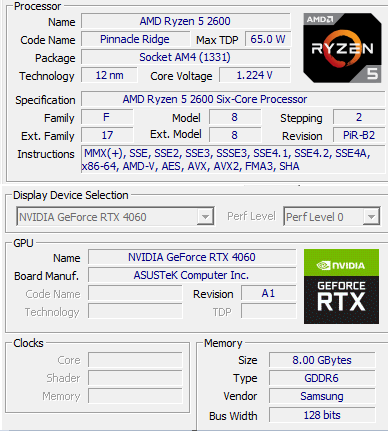Viewport: 388px width, 431px height.
Task: Select the Bus Width 128 bits field
Action: tap(322, 415)
